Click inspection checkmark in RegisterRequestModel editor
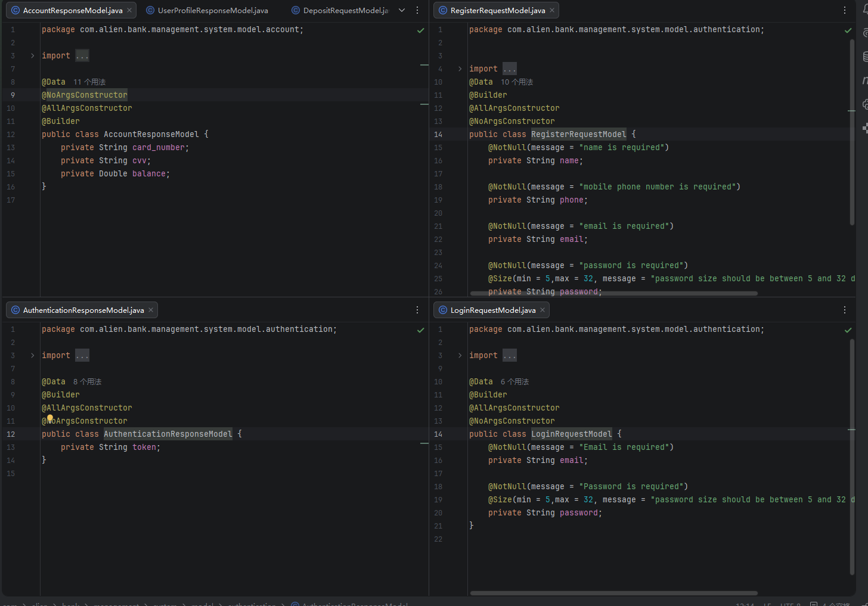Viewport: 868px width, 606px height. pos(848,30)
